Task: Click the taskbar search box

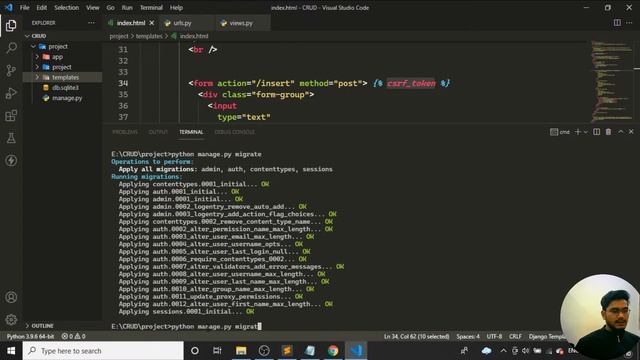Action: 103,351
